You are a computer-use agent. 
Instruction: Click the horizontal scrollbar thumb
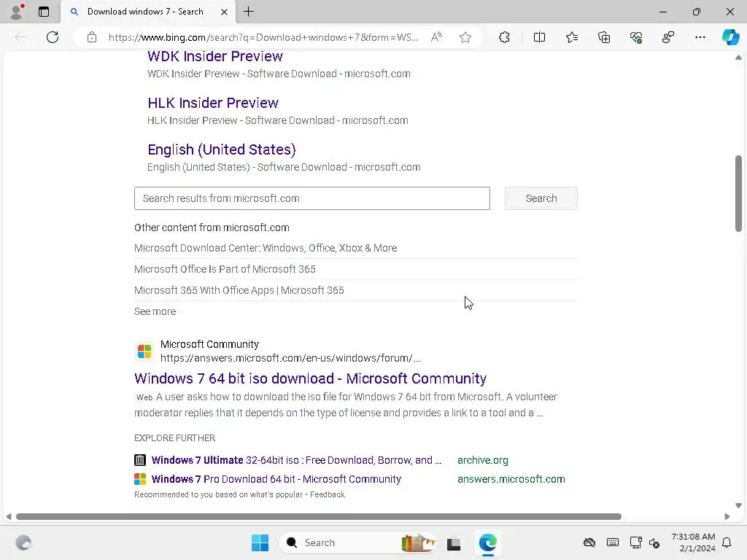click(318, 517)
